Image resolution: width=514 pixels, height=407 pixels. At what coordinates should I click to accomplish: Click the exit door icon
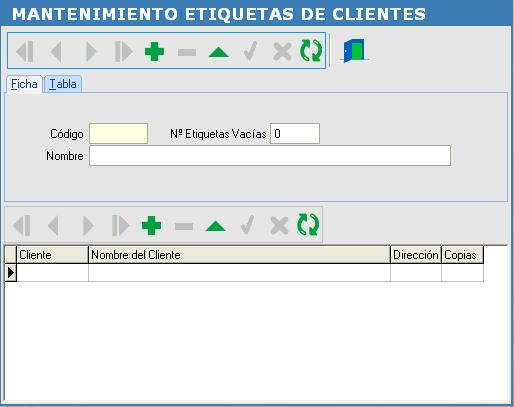click(354, 51)
